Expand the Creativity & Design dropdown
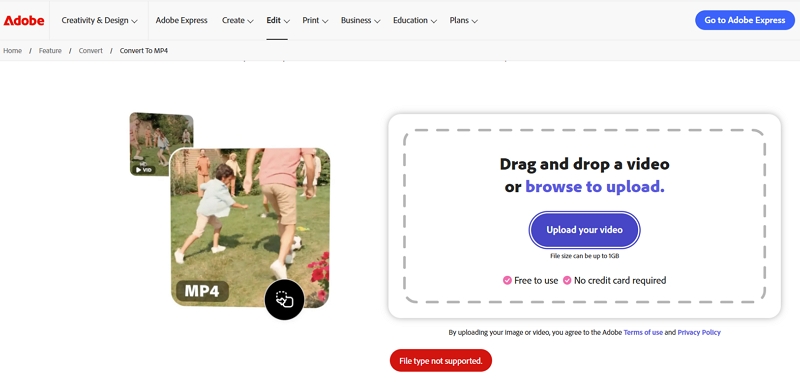 99,20
